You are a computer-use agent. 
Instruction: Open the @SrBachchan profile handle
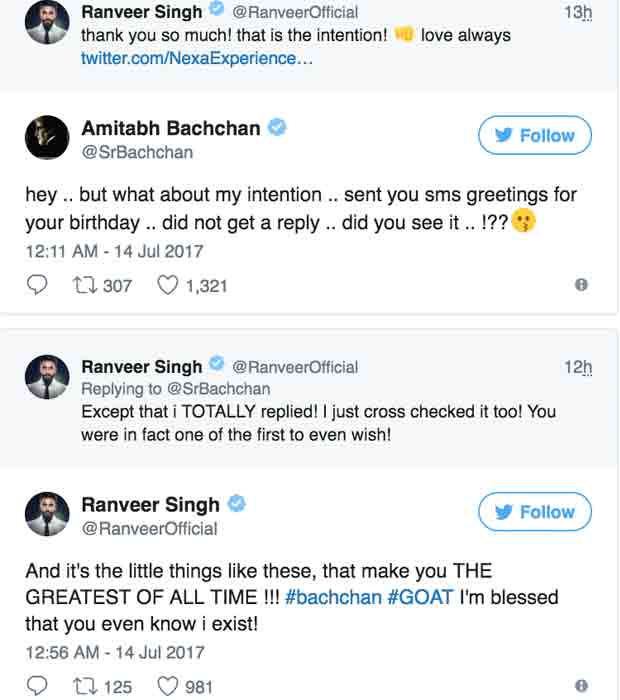[137, 152]
